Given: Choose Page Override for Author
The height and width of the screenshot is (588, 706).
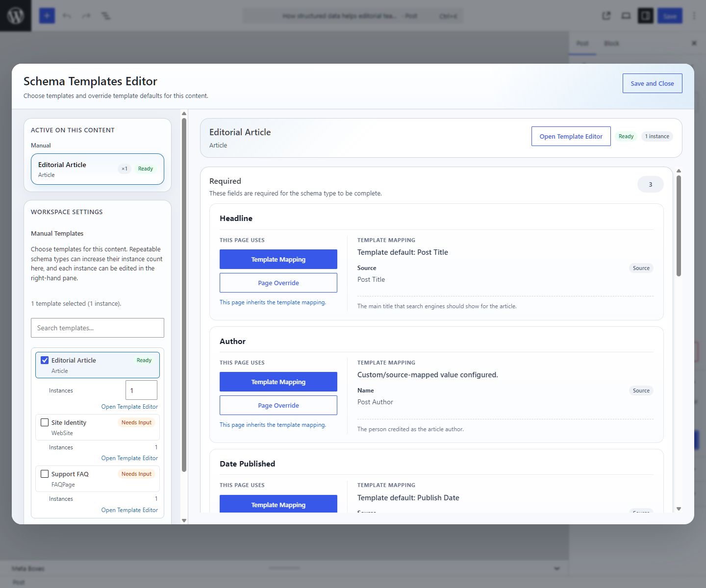Looking at the screenshot, I should [278, 405].
